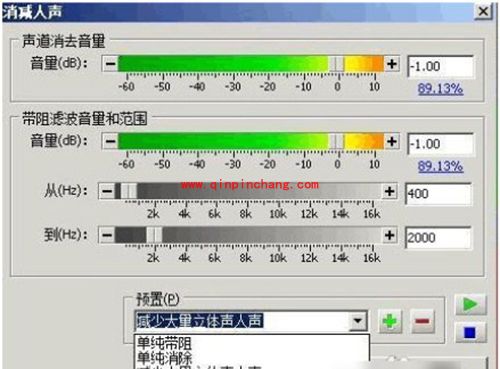Screen dimensions: 500x369
Task: Increase the 到(Hz) frequency with plus button
Action: tap(389, 235)
